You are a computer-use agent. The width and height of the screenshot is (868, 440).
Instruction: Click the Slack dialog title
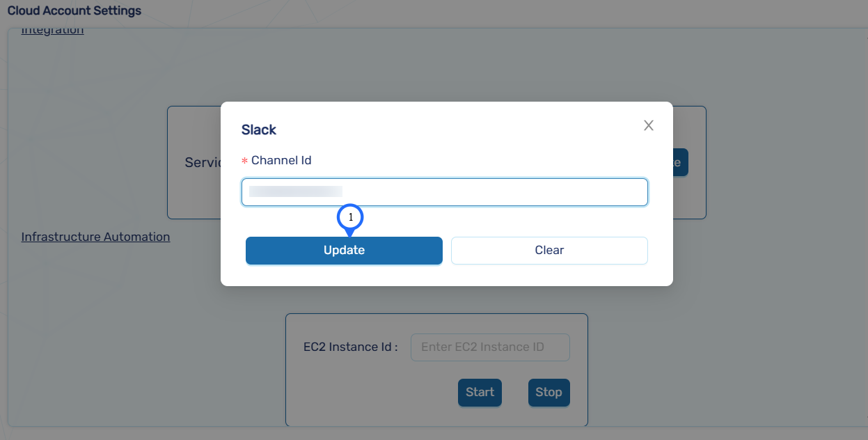point(258,129)
